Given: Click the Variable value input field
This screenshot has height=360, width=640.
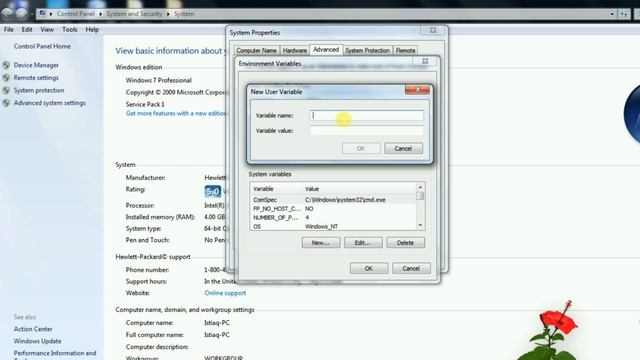Looking at the screenshot, I should 367,131.
